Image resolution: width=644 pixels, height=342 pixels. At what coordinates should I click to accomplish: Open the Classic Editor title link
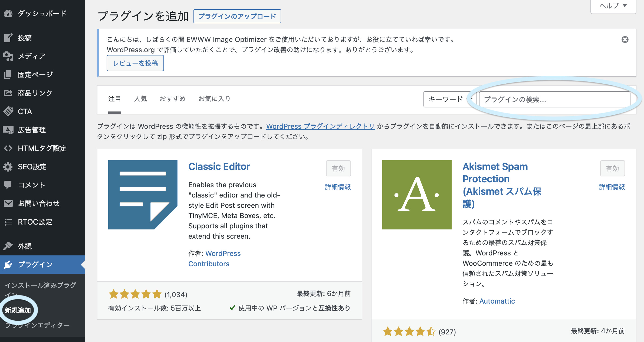point(219,167)
